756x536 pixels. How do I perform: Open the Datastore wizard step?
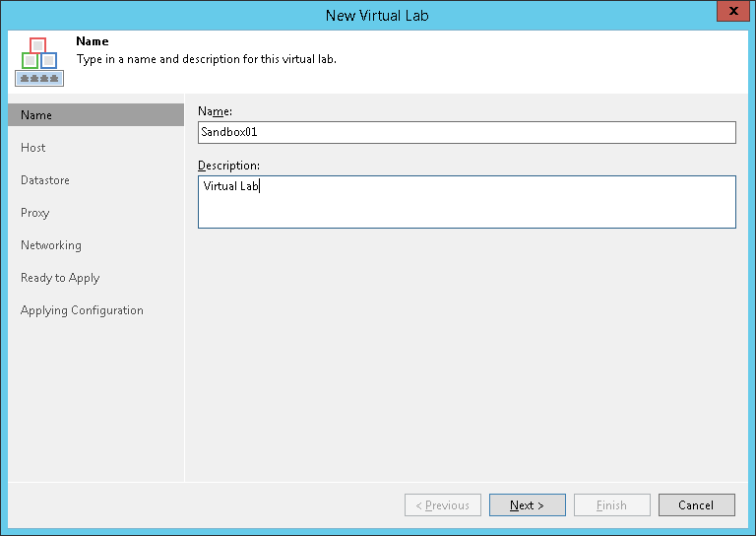(45, 180)
